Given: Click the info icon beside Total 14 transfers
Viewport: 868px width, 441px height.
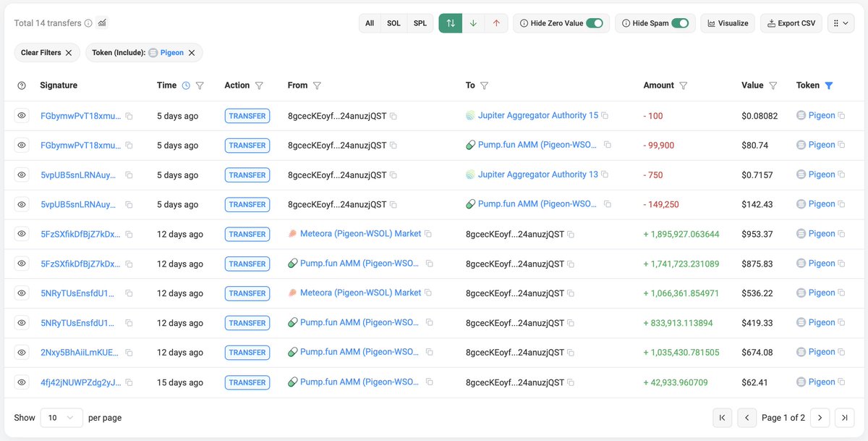Looking at the screenshot, I should tap(88, 23).
